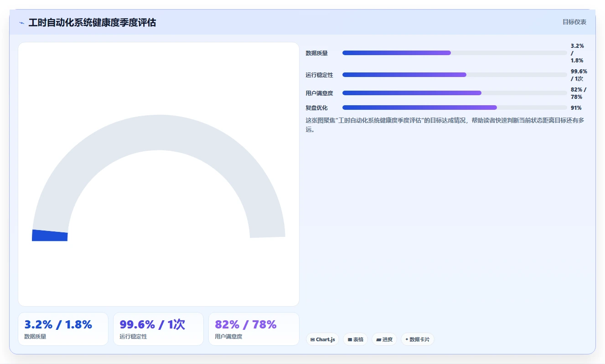Click the 目标仪表 label in header

click(x=574, y=22)
